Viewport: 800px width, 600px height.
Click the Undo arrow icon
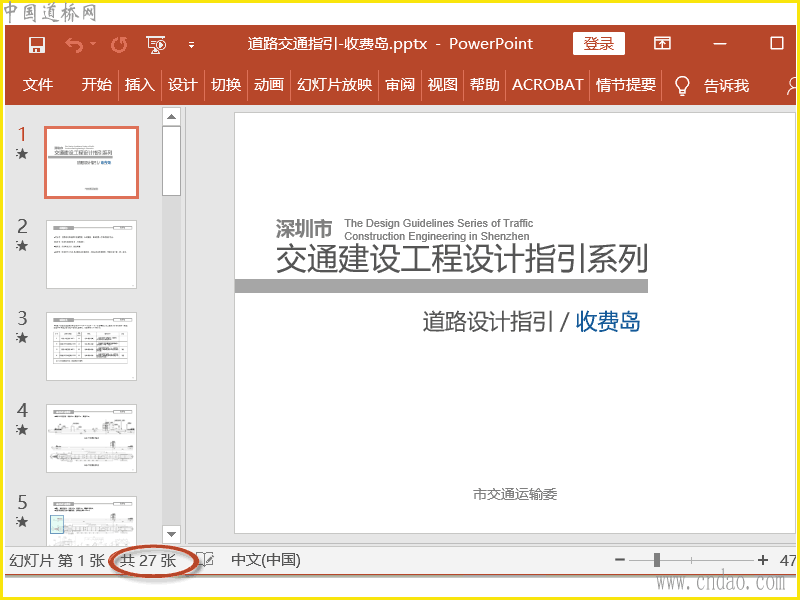(x=74, y=45)
